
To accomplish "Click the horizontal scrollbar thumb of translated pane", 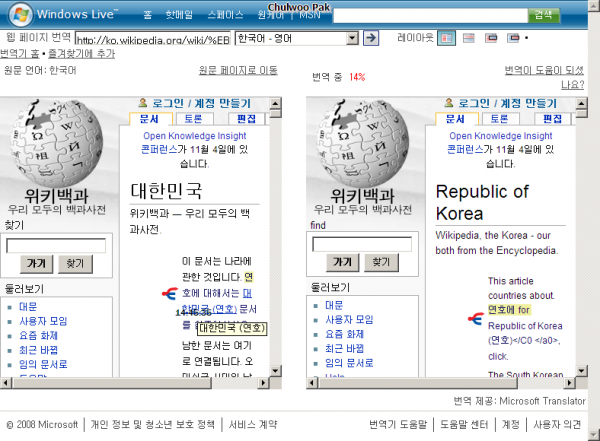I will point(418,382).
